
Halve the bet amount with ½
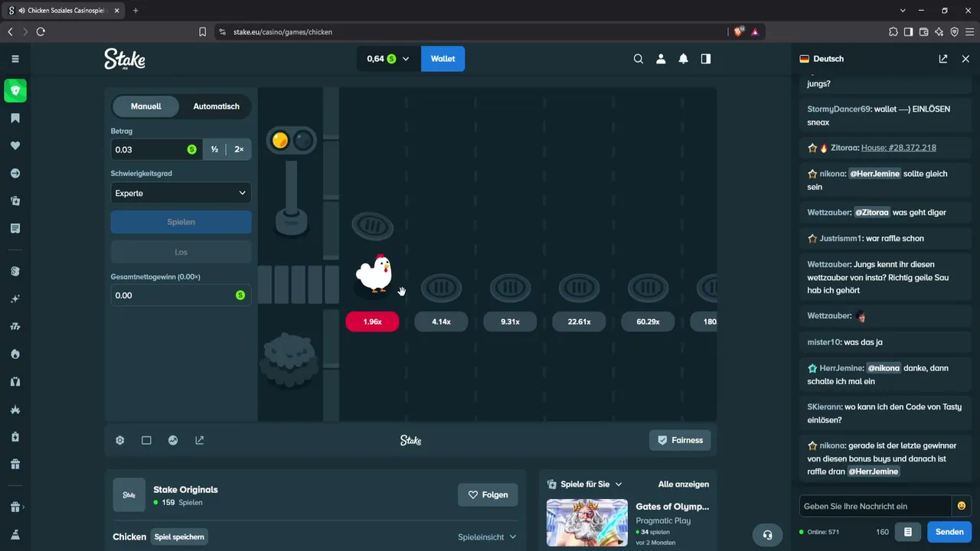214,150
